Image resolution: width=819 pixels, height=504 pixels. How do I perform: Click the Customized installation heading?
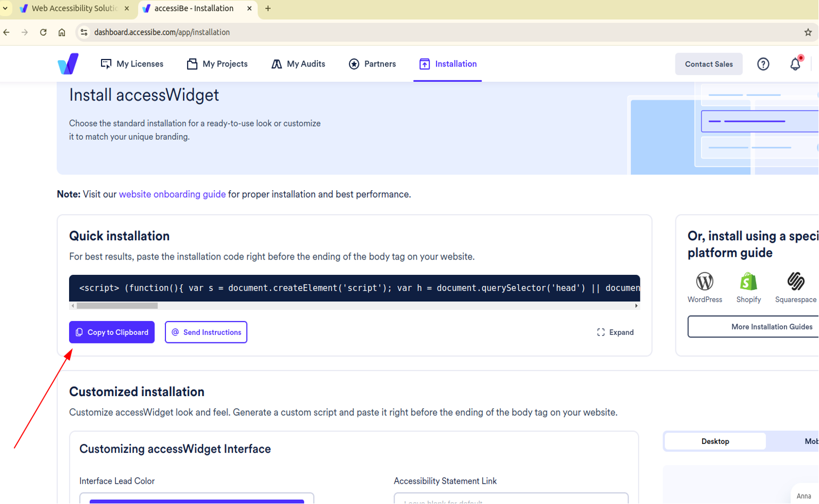click(x=137, y=392)
